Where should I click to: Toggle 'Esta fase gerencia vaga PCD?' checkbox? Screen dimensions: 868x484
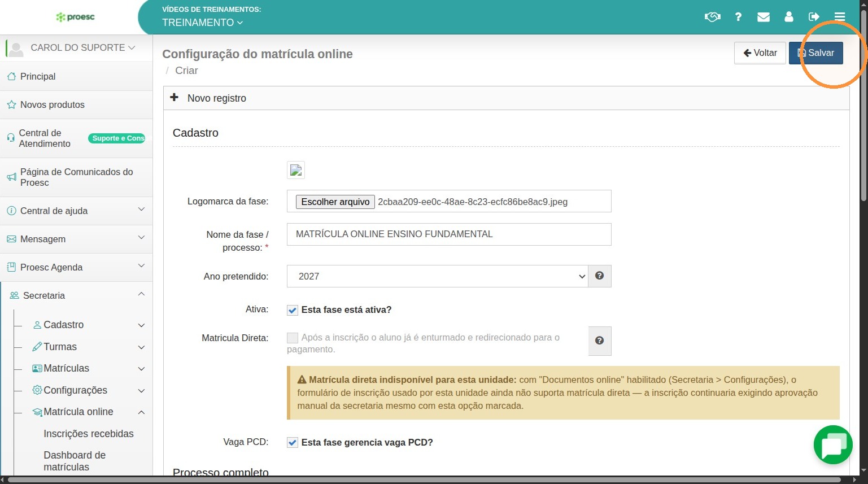point(293,443)
